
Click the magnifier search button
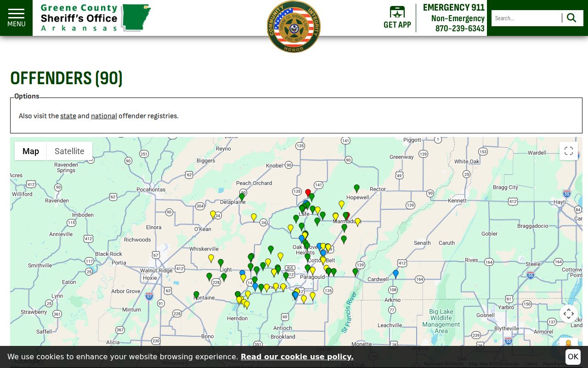pyautogui.click(x=571, y=18)
